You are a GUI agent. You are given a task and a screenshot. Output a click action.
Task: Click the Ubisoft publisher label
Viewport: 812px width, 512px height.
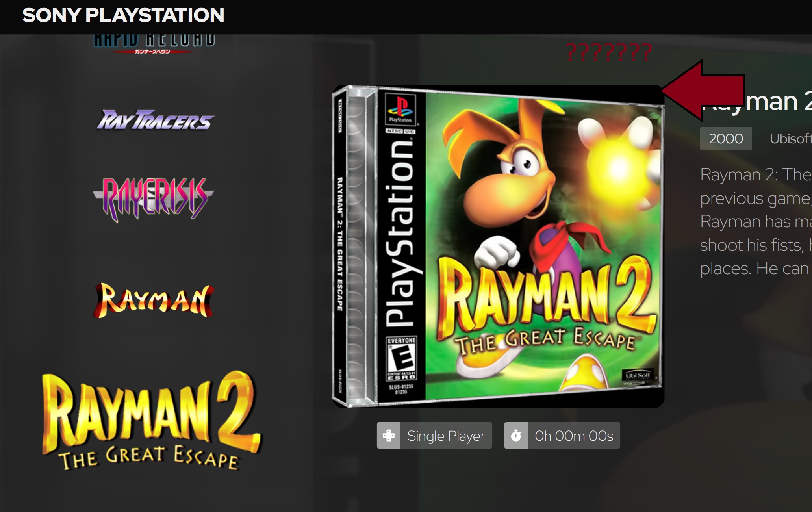tap(791, 139)
